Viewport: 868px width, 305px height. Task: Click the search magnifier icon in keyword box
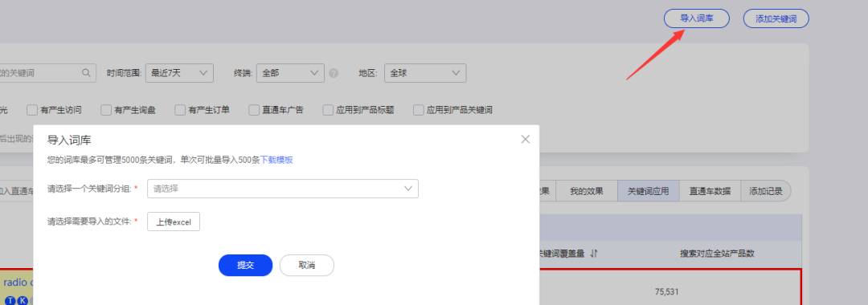[86, 72]
